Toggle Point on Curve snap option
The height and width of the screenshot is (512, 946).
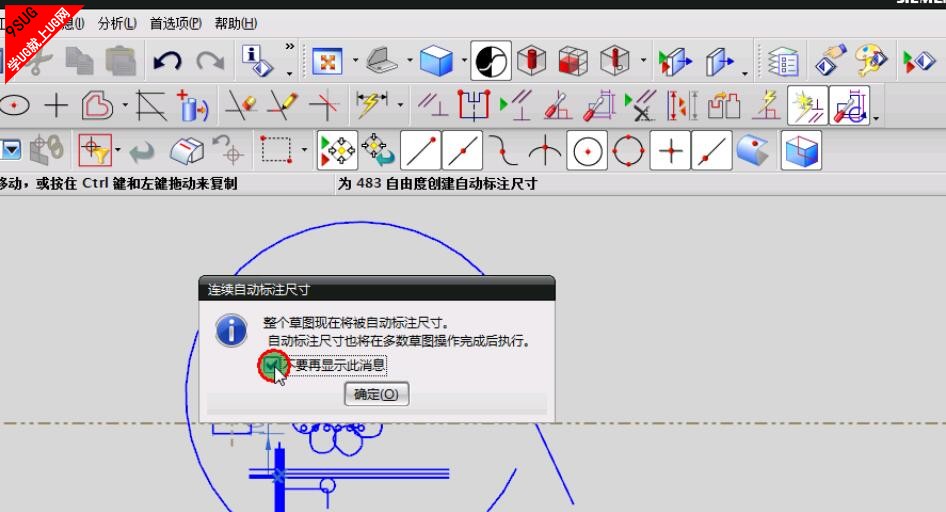(x=712, y=150)
